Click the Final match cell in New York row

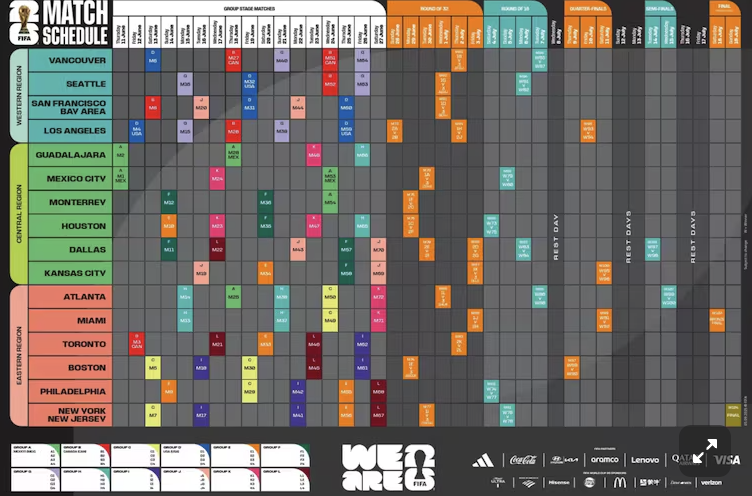733,414
